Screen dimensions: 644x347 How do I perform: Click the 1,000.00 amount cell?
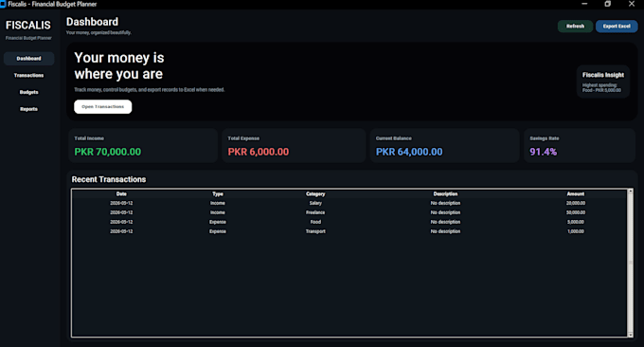pos(576,231)
